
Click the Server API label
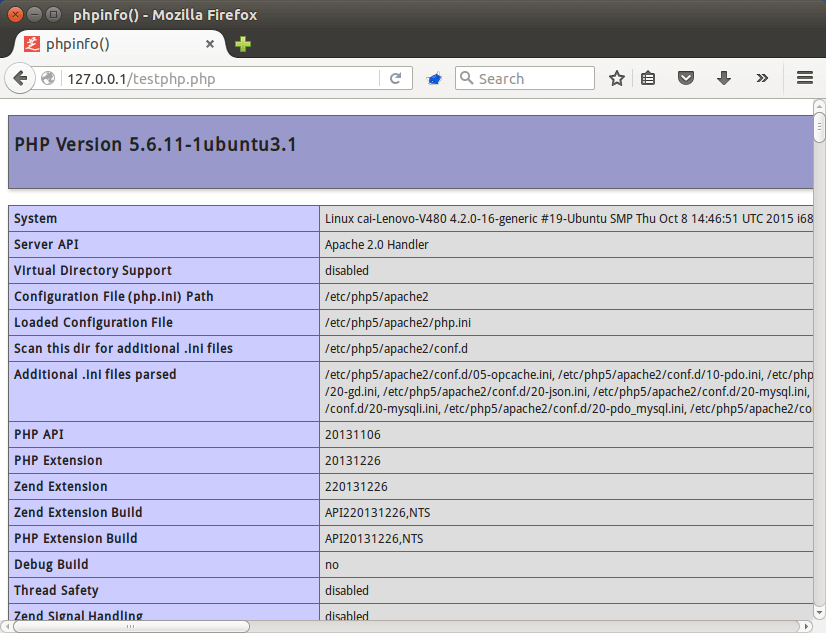pos(46,244)
